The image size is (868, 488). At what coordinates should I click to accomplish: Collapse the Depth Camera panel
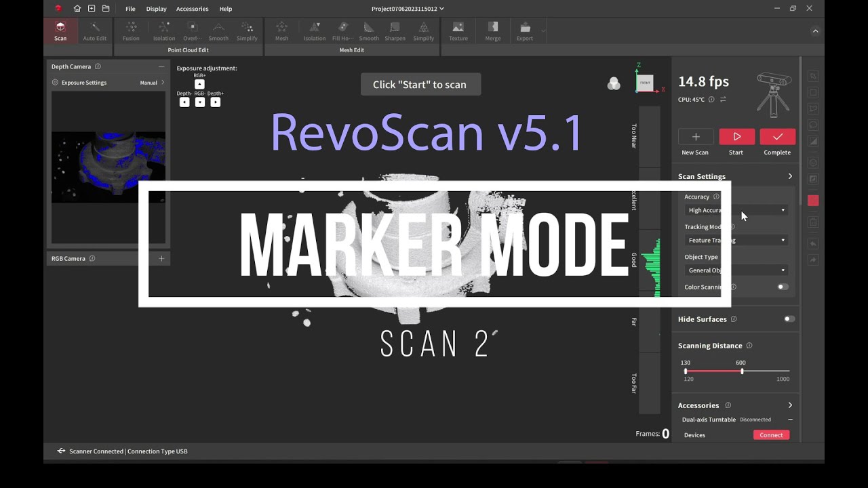[161, 66]
